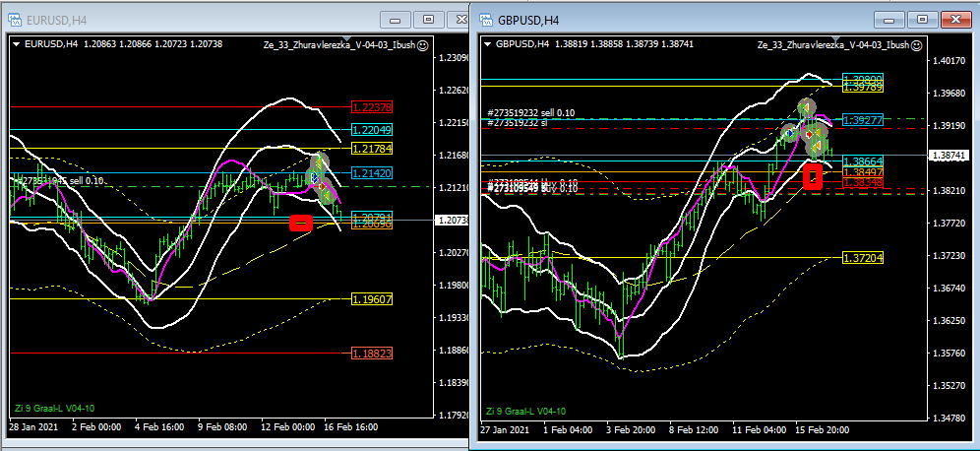Minimize the GBPUSD,H4 chart window
The height and width of the screenshot is (451, 980).
tap(889, 20)
